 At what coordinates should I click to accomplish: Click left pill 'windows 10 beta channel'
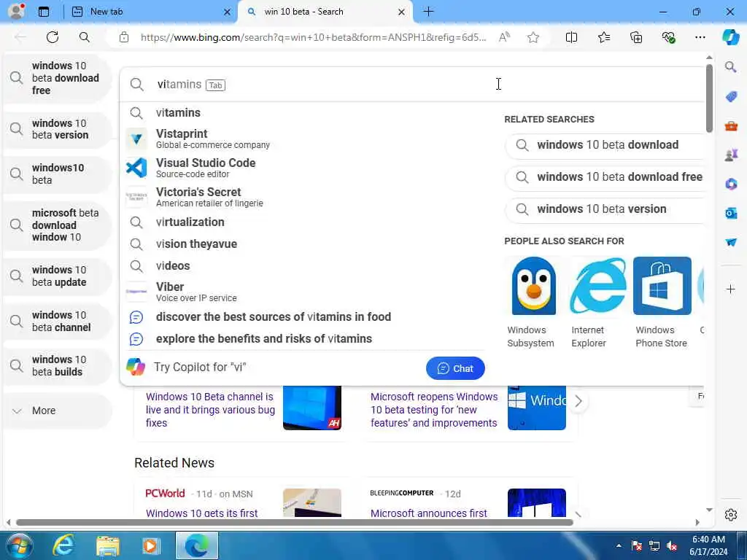[58, 322]
